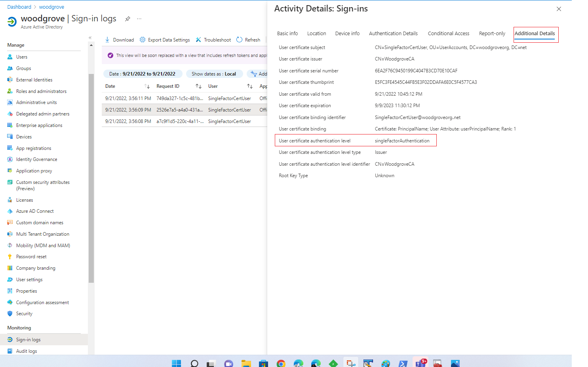Click the certificate thumbprint value
Screen dimensions: 588x367
point(426,82)
